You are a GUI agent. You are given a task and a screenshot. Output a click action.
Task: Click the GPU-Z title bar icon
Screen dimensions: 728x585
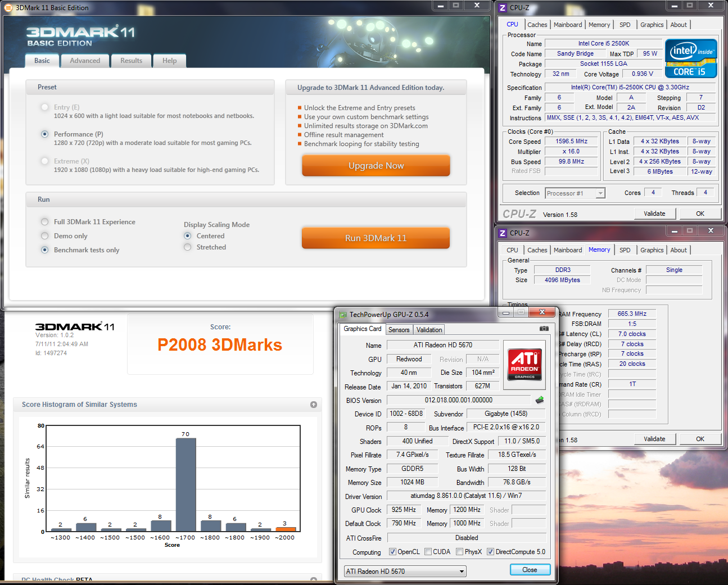click(342, 315)
